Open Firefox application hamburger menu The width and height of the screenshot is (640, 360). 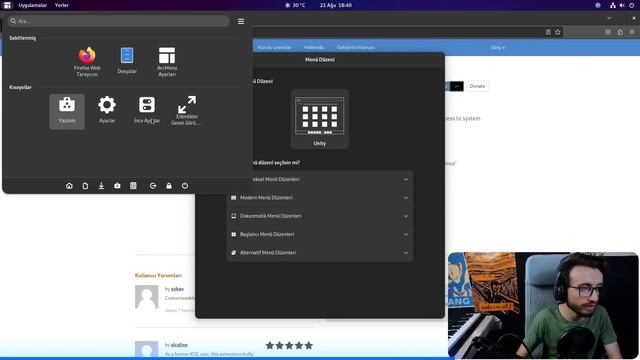coord(632,32)
